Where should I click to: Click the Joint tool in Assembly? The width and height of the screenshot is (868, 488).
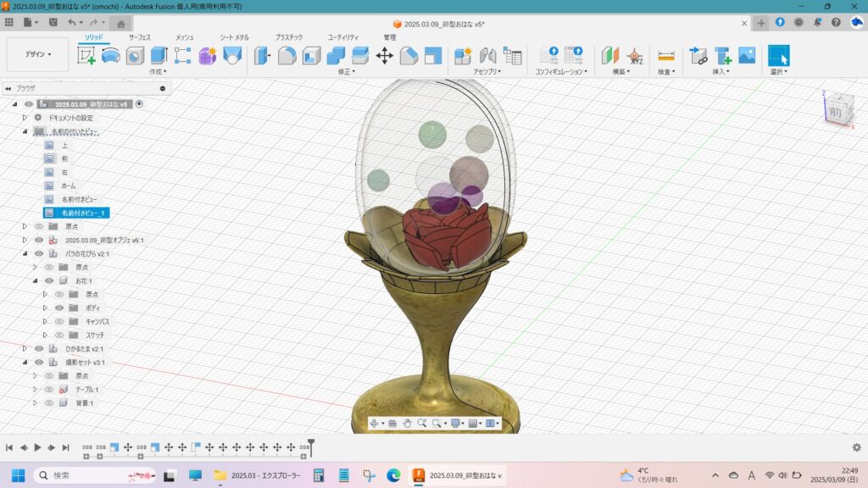click(x=487, y=56)
